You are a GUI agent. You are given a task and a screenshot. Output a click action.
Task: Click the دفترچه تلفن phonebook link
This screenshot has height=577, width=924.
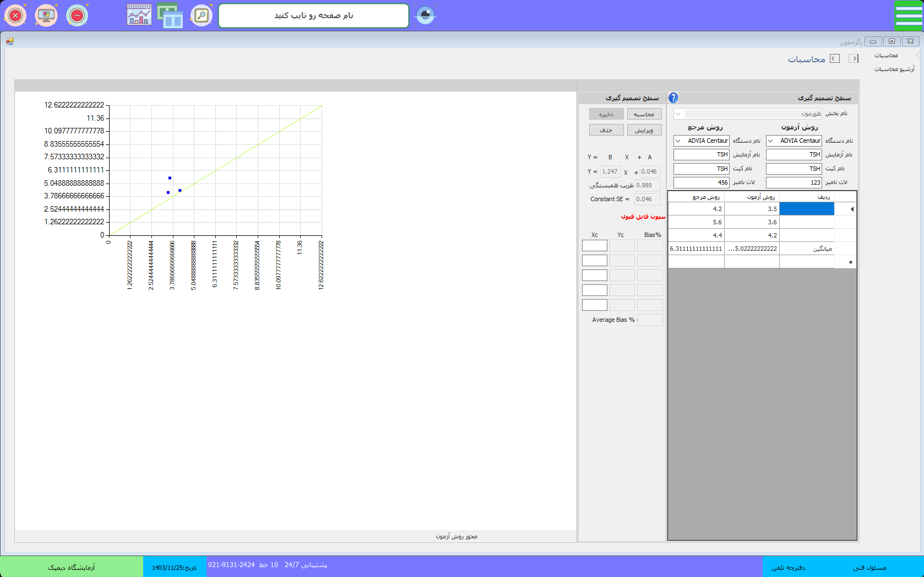click(x=788, y=567)
